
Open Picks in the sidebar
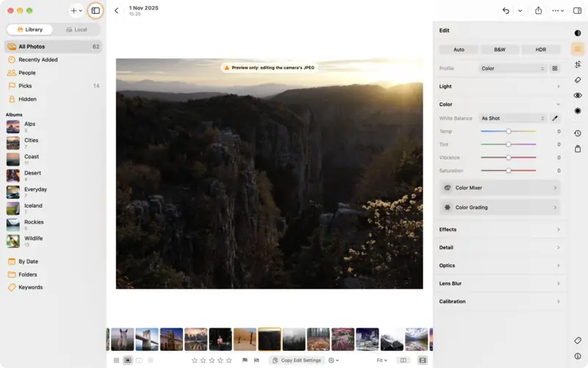(53, 86)
